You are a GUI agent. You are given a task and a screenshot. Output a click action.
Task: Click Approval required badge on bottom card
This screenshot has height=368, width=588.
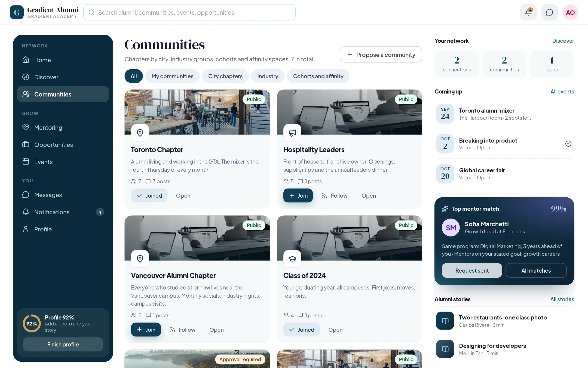[x=240, y=359]
